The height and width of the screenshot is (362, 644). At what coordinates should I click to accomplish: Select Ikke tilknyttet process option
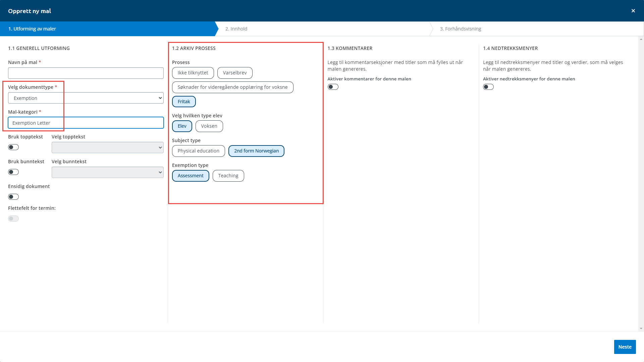point(193,73)
